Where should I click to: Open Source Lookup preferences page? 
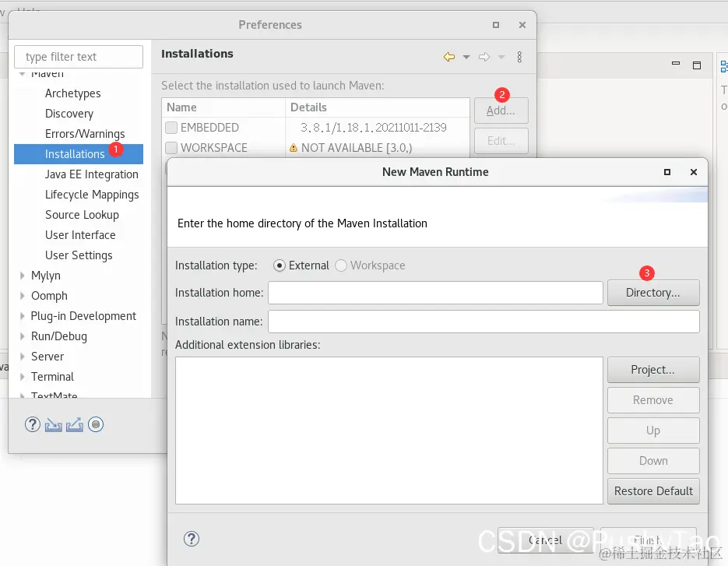[x=83, y=215]
